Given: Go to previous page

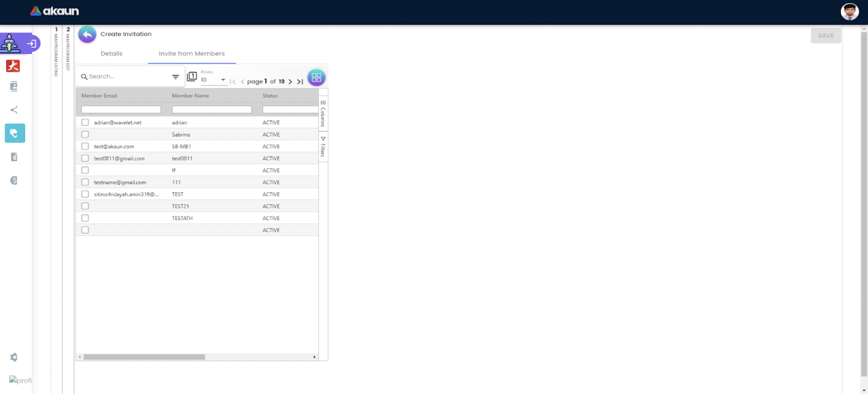Looking at the screenshot, I should (243, 82).
